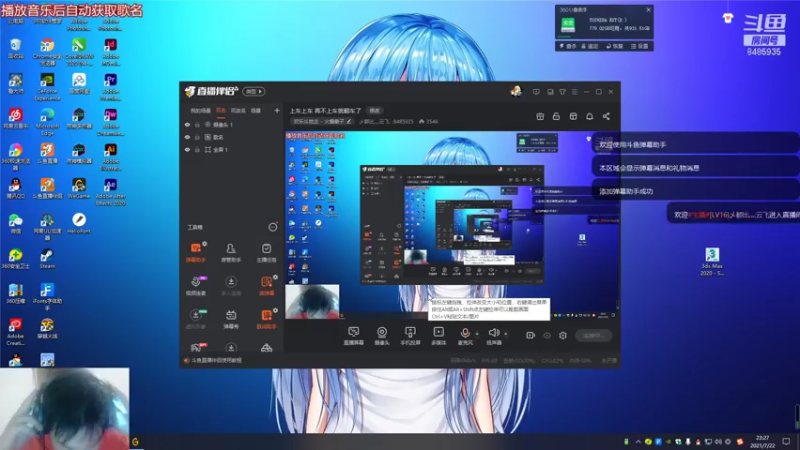Add a new scene with the plus icon

click(277, 110)
